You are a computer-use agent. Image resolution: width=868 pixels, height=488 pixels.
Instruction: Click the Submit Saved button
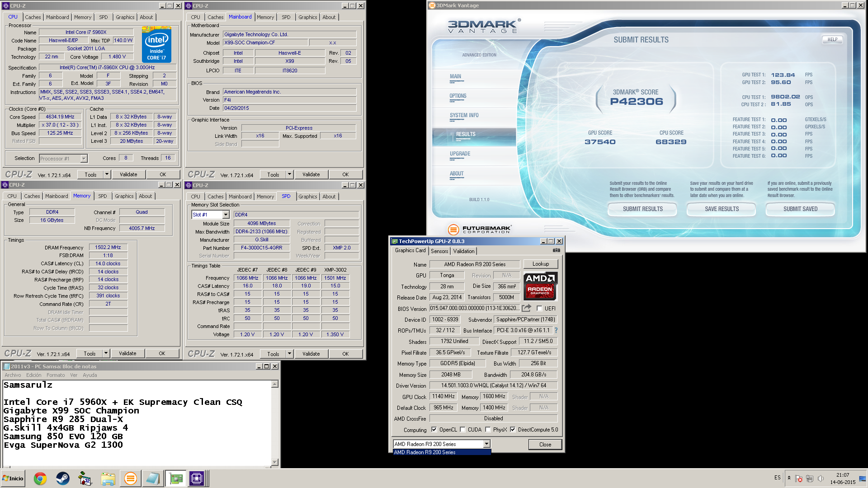click(x=800, y=209)
